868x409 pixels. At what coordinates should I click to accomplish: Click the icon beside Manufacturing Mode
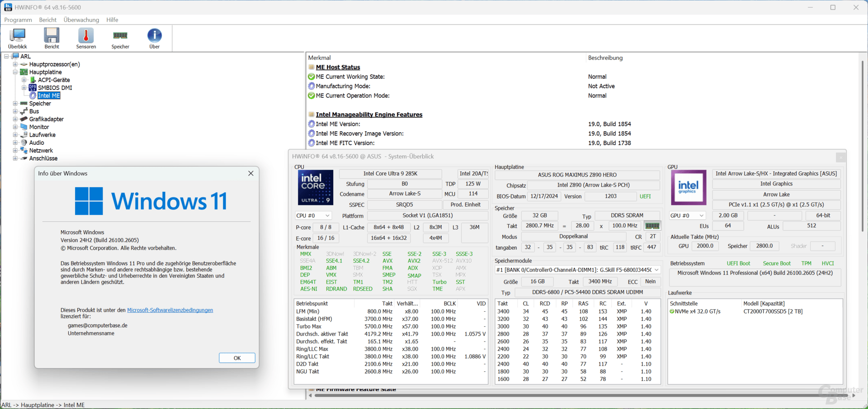click(x=311, y=86)
